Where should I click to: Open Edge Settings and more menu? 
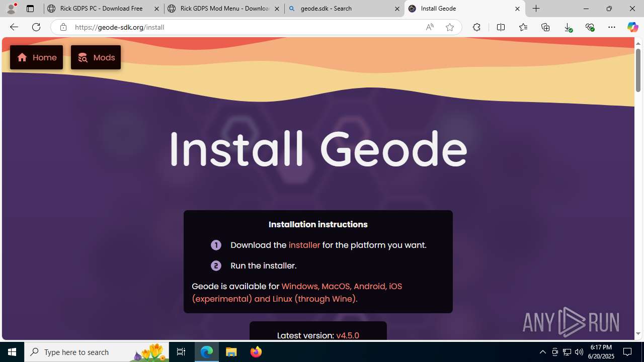pos(612,27)
